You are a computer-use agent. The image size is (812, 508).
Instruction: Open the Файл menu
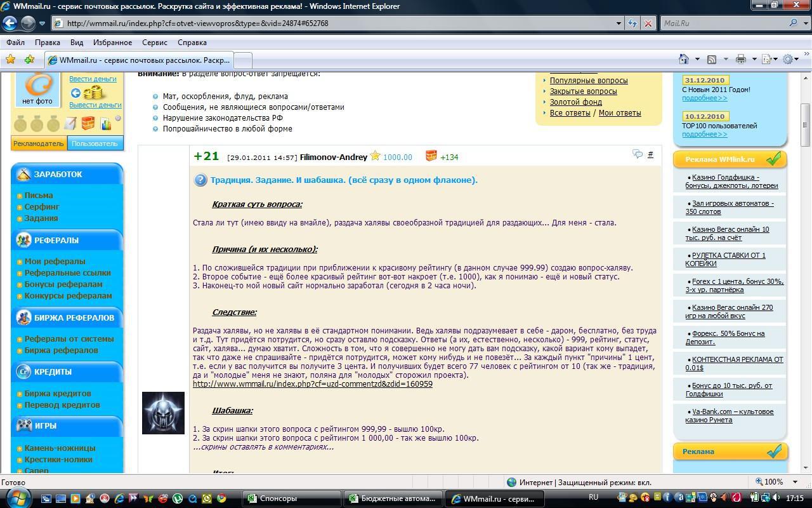tap(16, 43)
